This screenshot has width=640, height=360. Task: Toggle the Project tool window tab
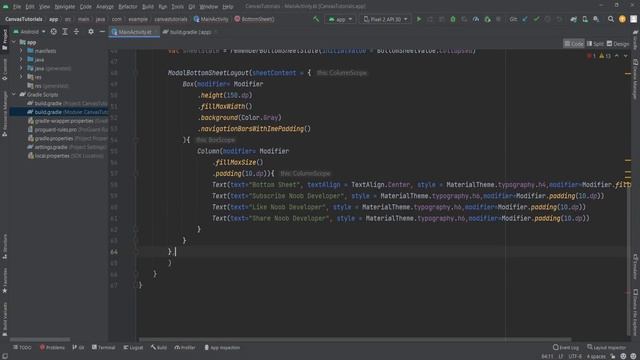click(x=4, y=40)
